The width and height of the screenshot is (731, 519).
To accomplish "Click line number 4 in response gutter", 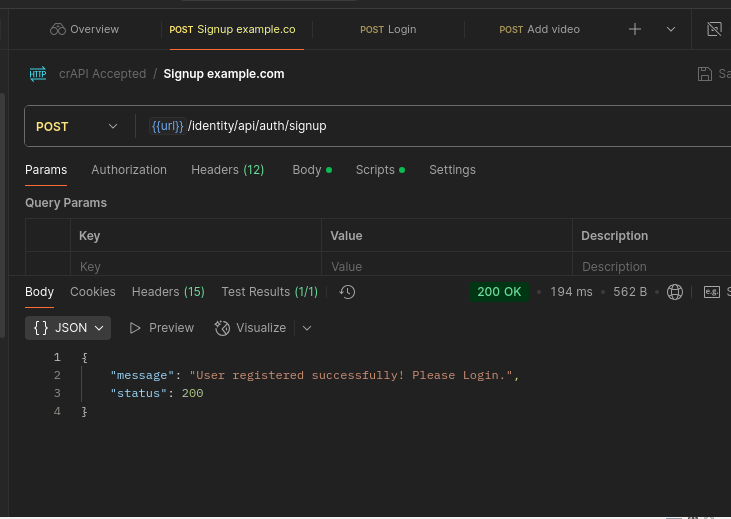I will tap(57, 411).
